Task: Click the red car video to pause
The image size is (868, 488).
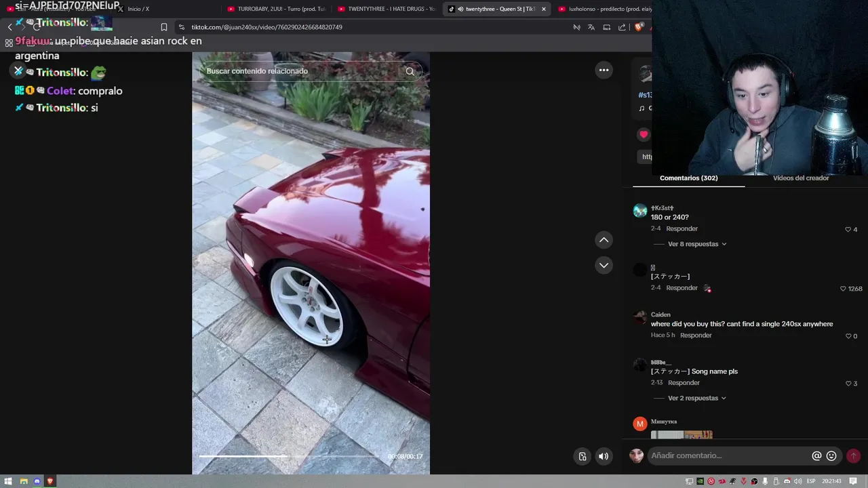Action: tap(311, 263)
